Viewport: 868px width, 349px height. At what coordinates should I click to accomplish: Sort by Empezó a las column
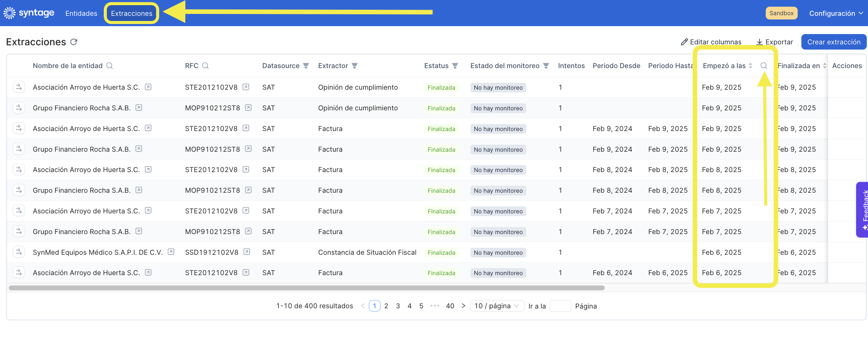[x=751, y=66]
